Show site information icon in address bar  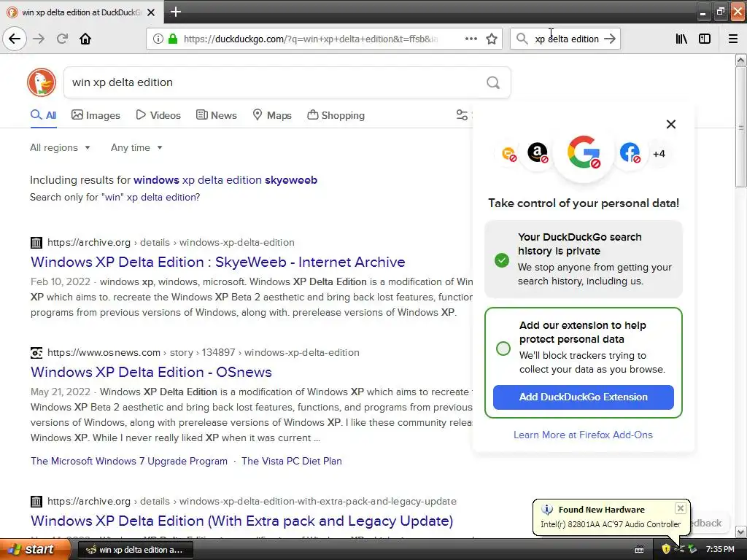pos(158,39)
